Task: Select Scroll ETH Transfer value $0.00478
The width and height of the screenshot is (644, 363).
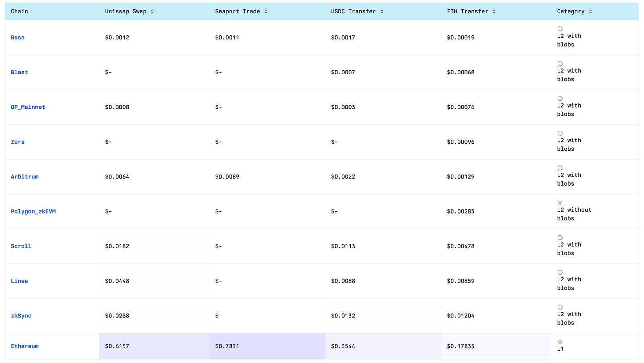Action: click(x=461, y=246)
